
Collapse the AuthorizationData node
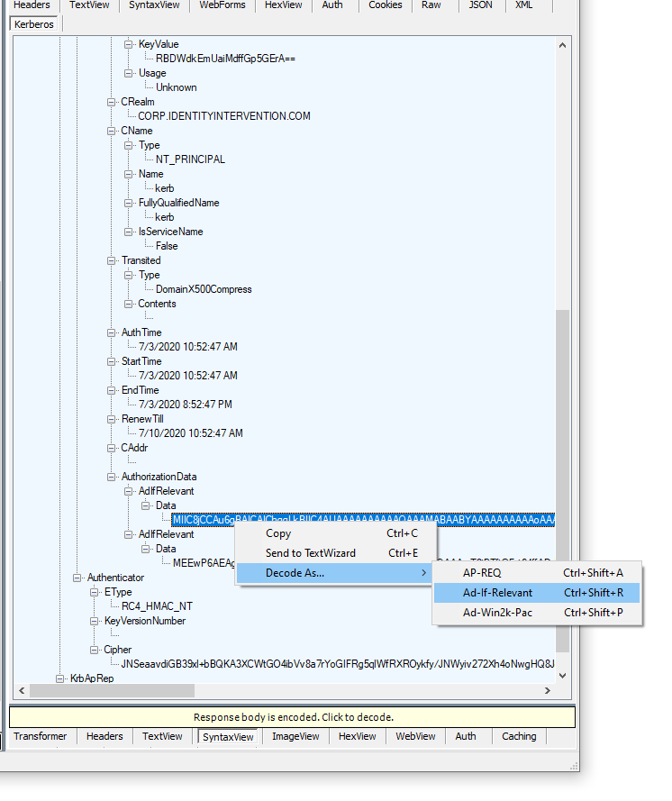112,477
